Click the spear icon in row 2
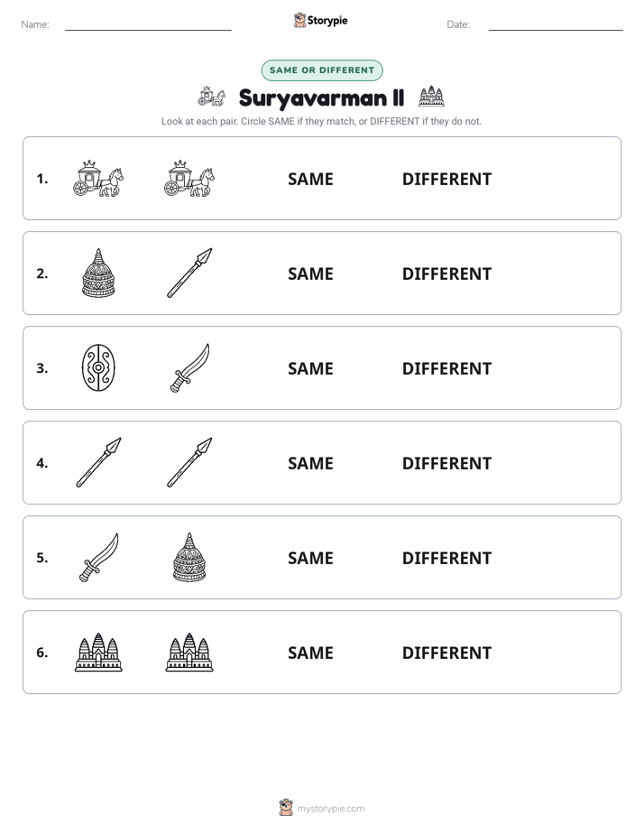 coord(189,273)
